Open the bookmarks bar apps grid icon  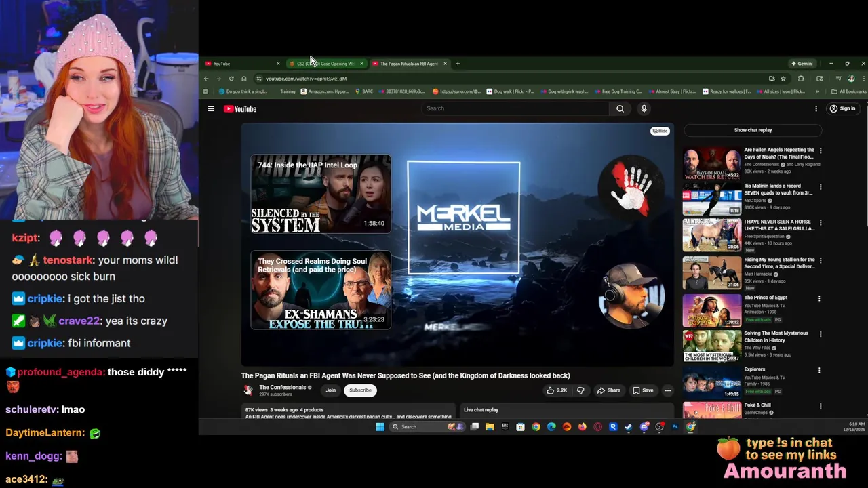pyautogui.click(x=206, y=91)
